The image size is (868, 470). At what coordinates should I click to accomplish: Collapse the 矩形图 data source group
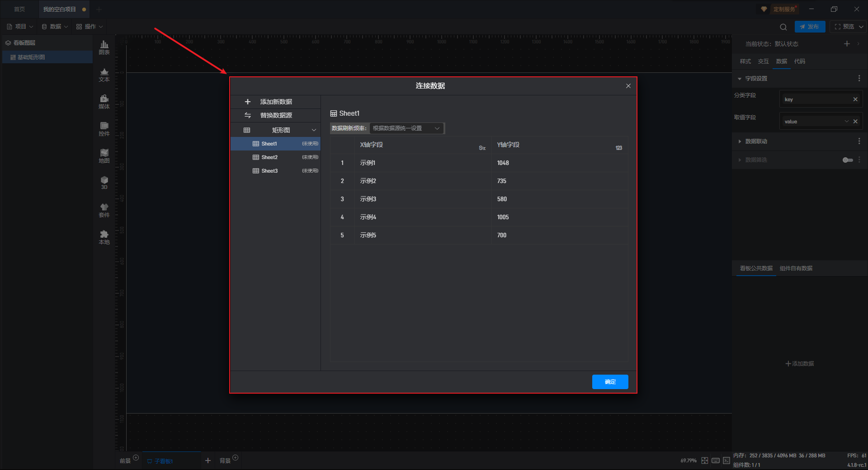click(x=314, y=130)
